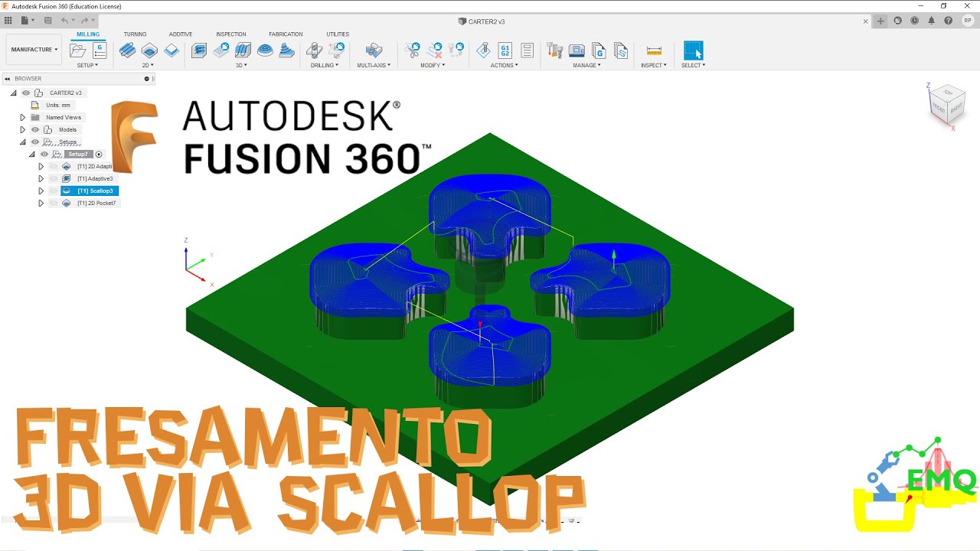Click the ViewCube in the corner
Viewport: 980px width, 551px height.
pyautogui.click(x=946, y=106)
